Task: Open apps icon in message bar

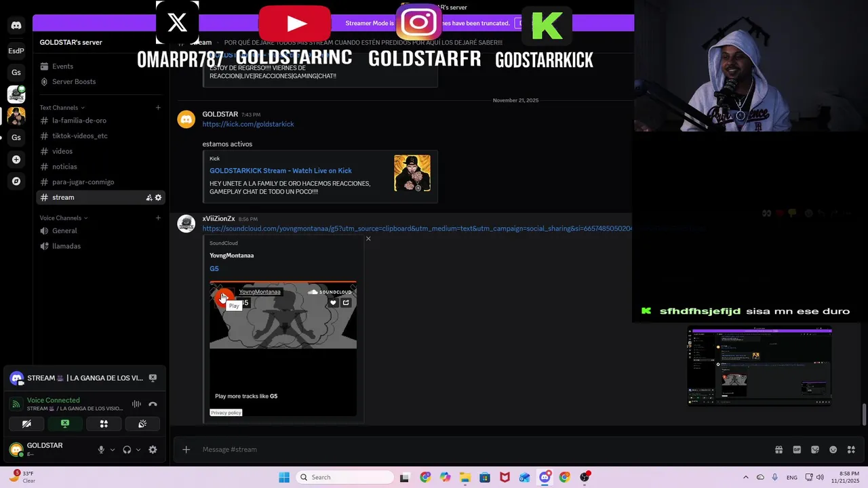Action: click(x=851, y=449)
